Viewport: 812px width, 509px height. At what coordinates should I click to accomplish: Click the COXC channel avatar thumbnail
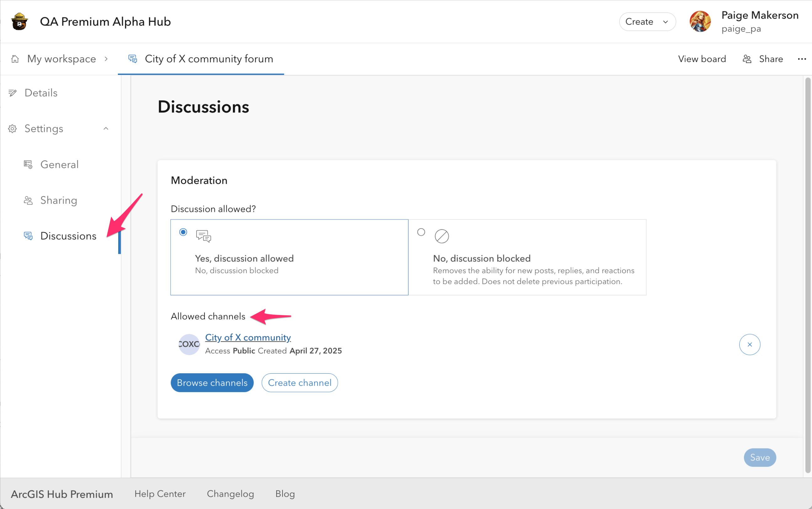(x=189, y=344)
